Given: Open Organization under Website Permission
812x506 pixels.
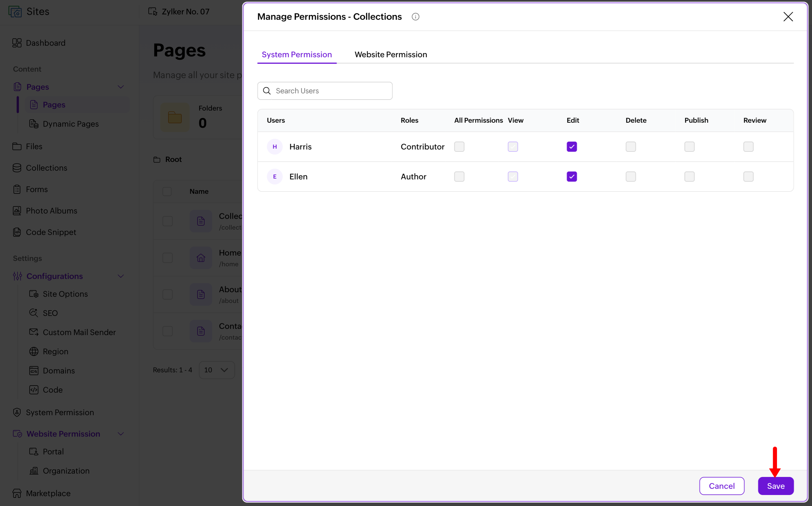Looking at the screenshot, I should pos(60,471).
